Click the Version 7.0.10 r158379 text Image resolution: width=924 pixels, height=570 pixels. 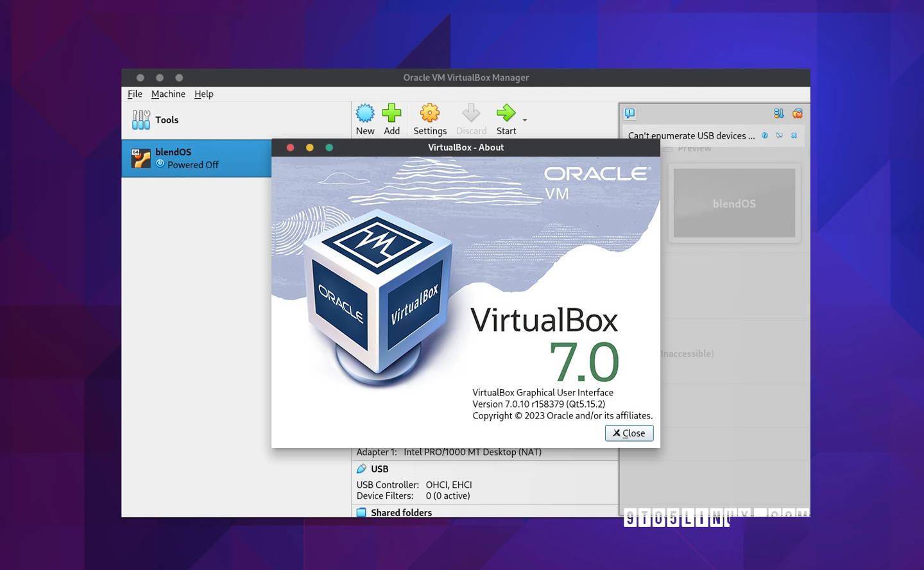click(x=538, y=404)
